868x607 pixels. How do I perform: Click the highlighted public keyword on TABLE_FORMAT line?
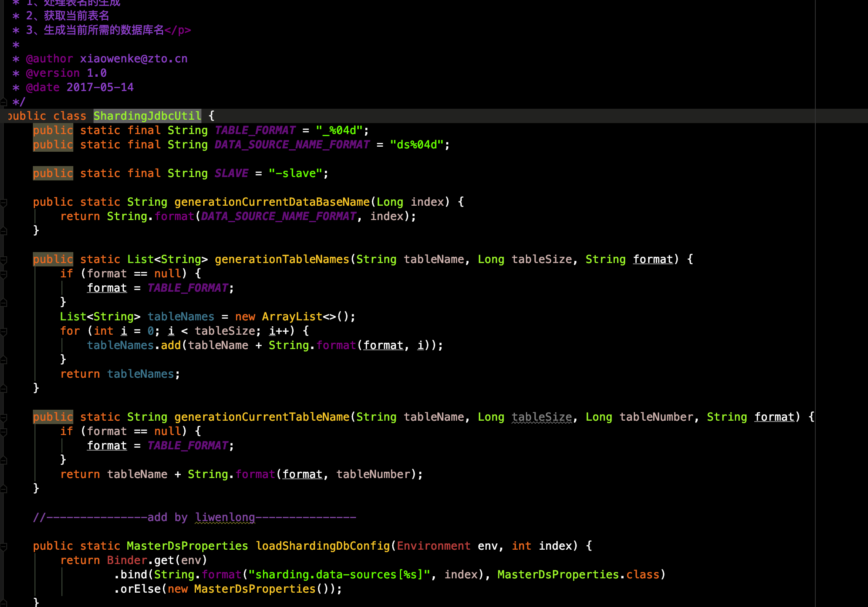(x=53, y=130)
